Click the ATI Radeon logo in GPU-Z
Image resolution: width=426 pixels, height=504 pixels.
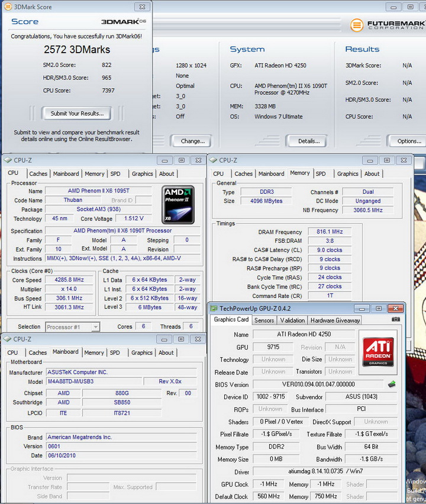click(378, 352)
